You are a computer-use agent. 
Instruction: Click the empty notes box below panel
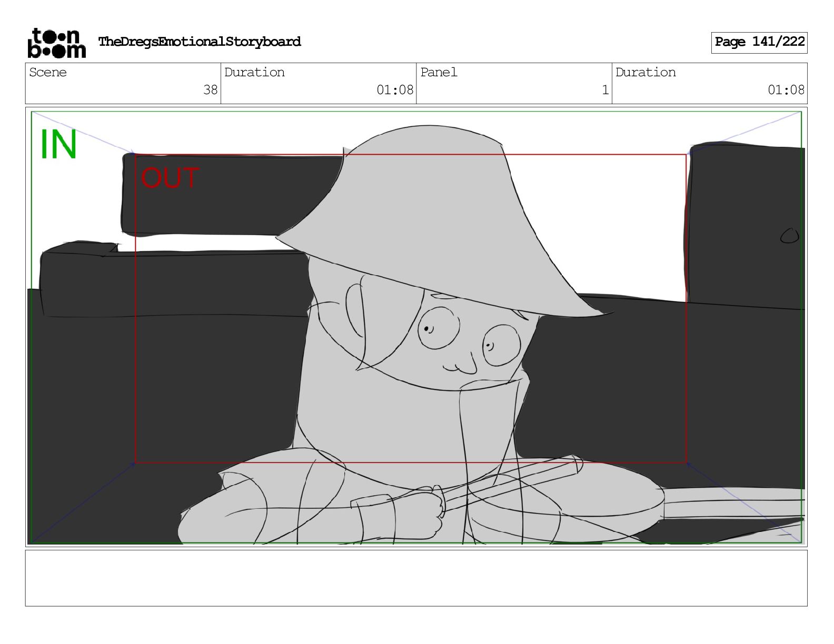pos(416,578)
